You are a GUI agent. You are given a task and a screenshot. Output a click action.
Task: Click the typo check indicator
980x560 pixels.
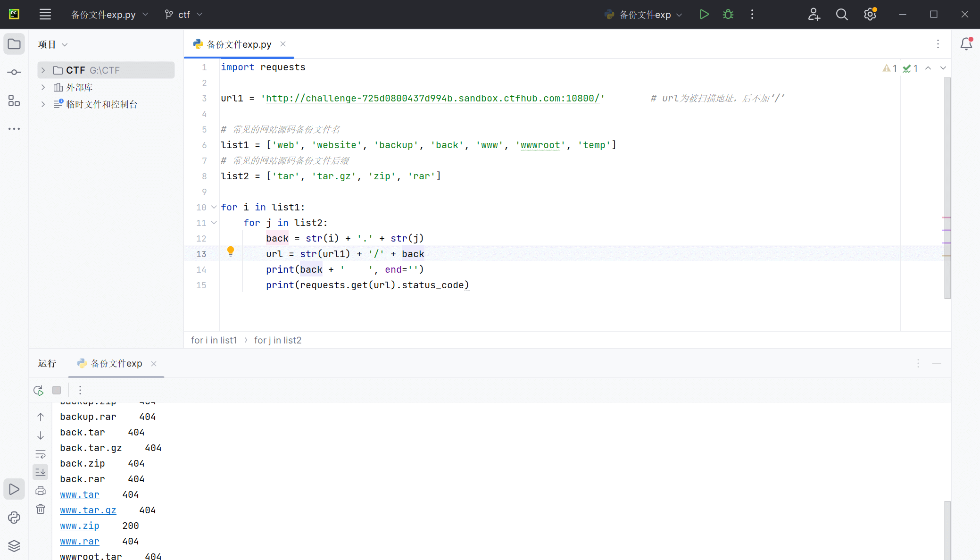point(910,68)
